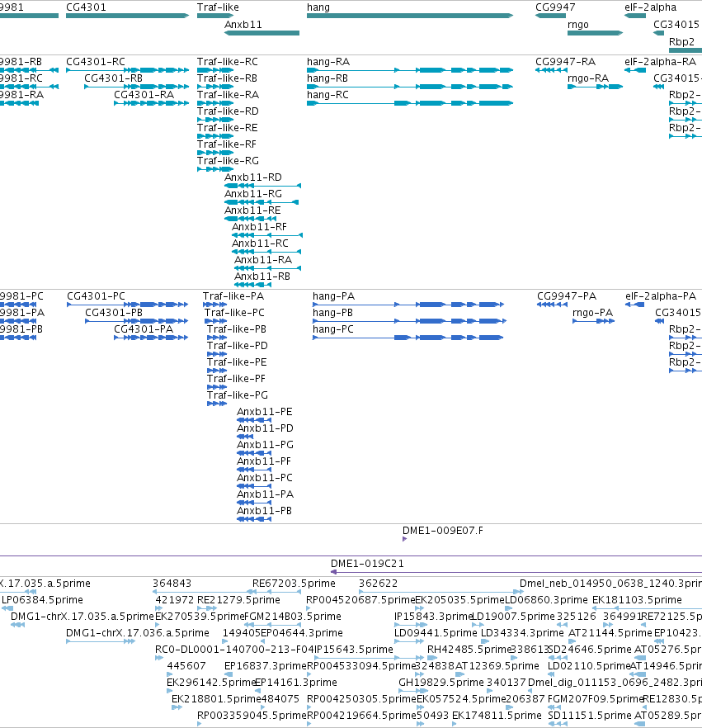Screen dimensions: 702x728
Task: Select the Anxb11-RF transcript label
Action: 259,227
